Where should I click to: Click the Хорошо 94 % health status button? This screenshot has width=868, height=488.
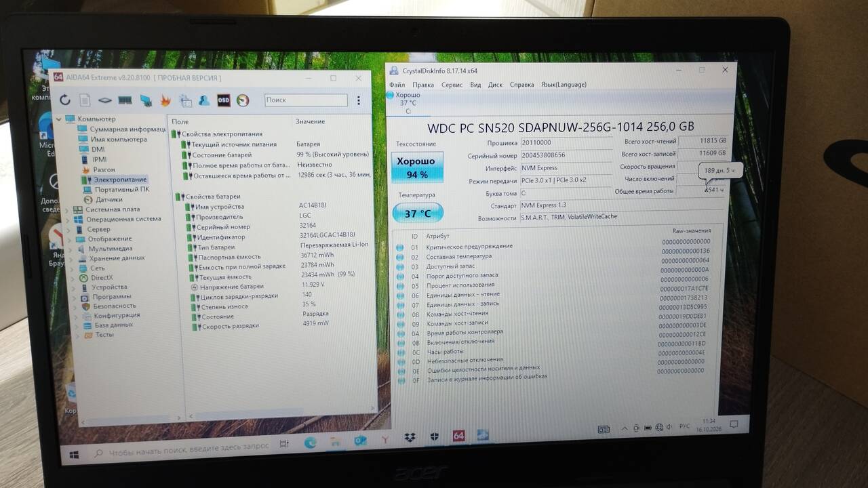click(x=417, y=167)
